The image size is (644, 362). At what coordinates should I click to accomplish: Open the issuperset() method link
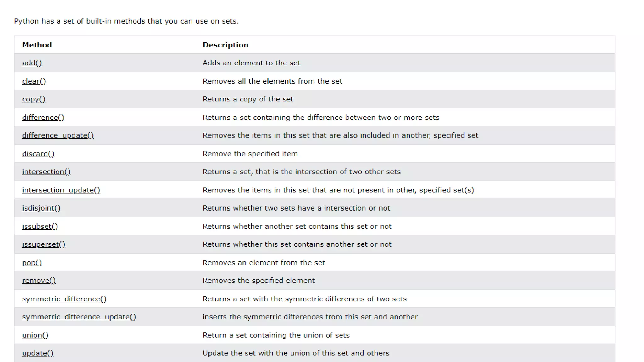tap(44, 244)
